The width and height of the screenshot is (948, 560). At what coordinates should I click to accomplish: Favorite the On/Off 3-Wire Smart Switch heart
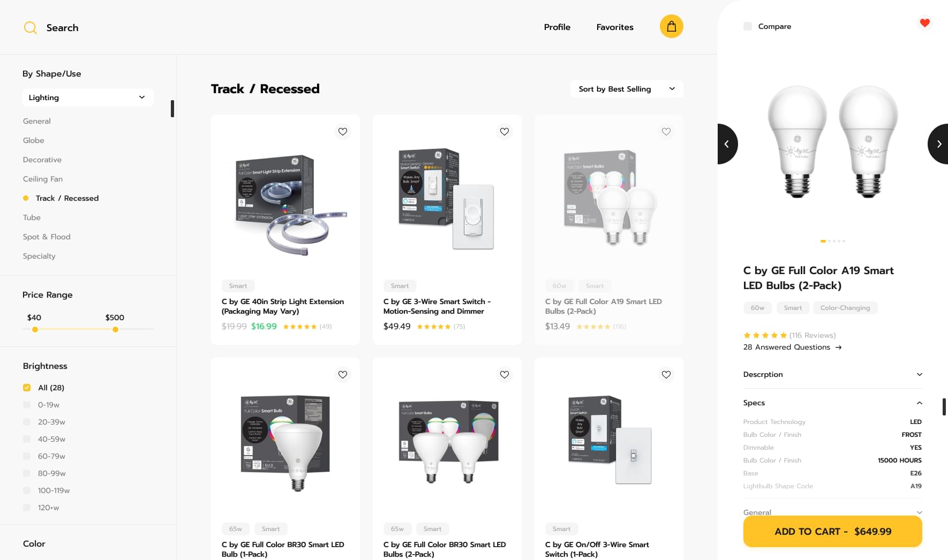[666, 375]
